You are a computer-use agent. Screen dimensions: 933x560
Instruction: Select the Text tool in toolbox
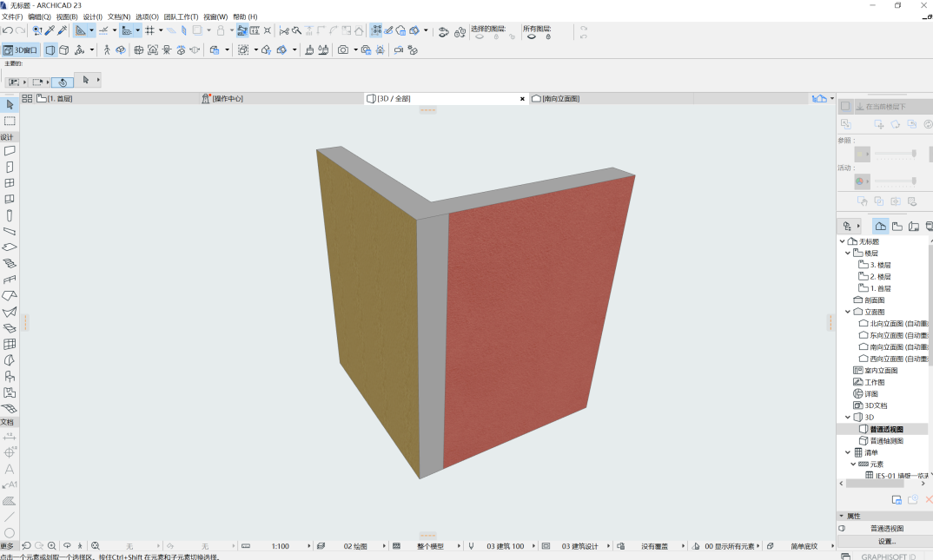pos(10,469)
